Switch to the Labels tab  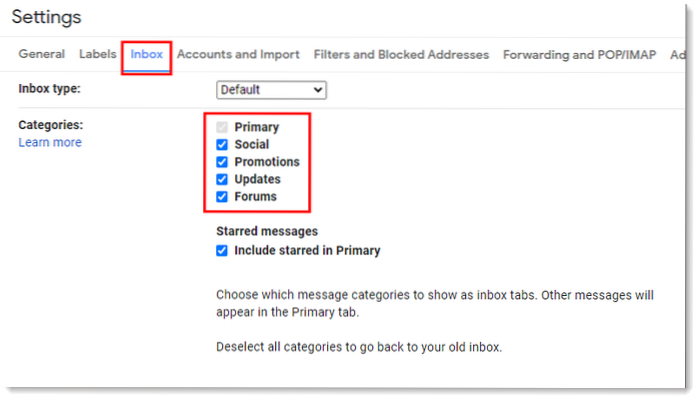click(96, 54)
